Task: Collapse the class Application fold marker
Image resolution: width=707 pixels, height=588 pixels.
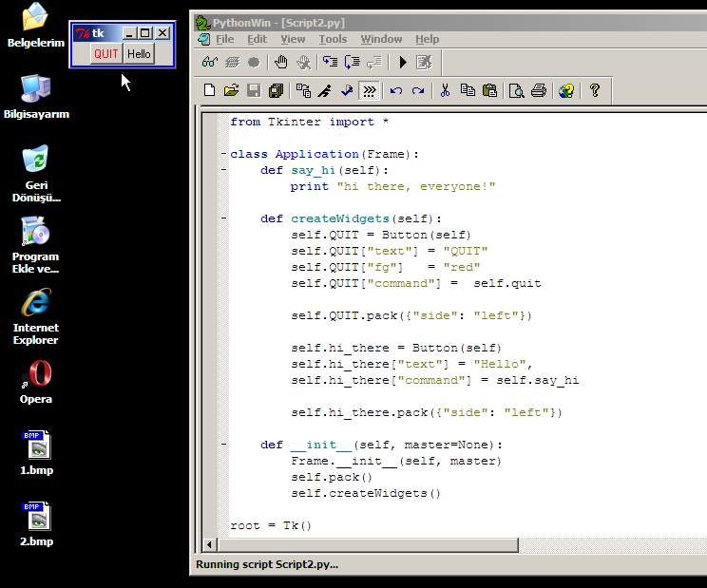Action: point(223,154)
